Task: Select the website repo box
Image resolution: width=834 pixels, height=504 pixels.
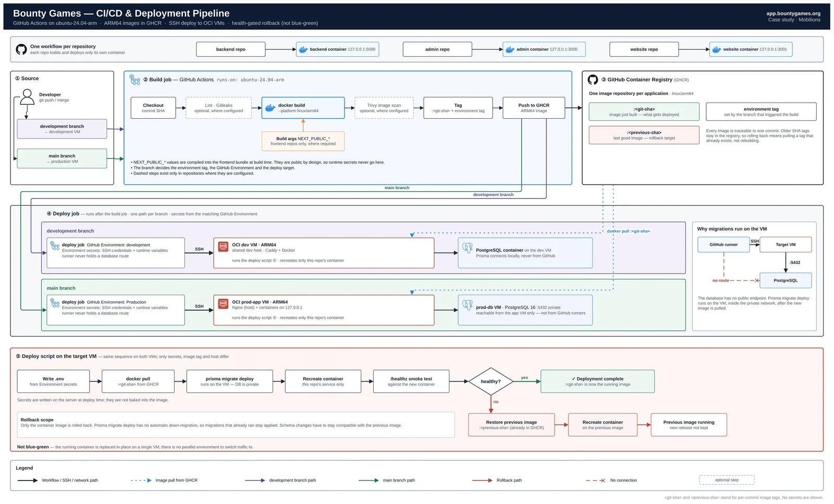Action: [644, 50]
